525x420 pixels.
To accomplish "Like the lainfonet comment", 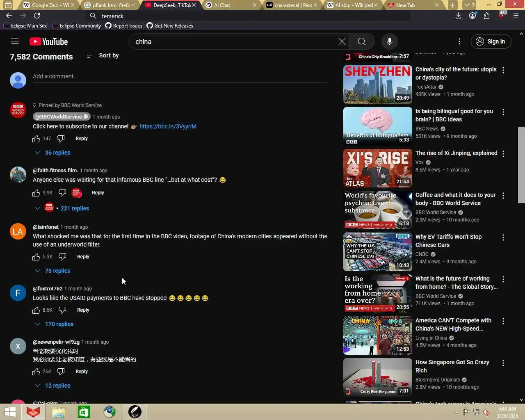I will coord(36,257).
